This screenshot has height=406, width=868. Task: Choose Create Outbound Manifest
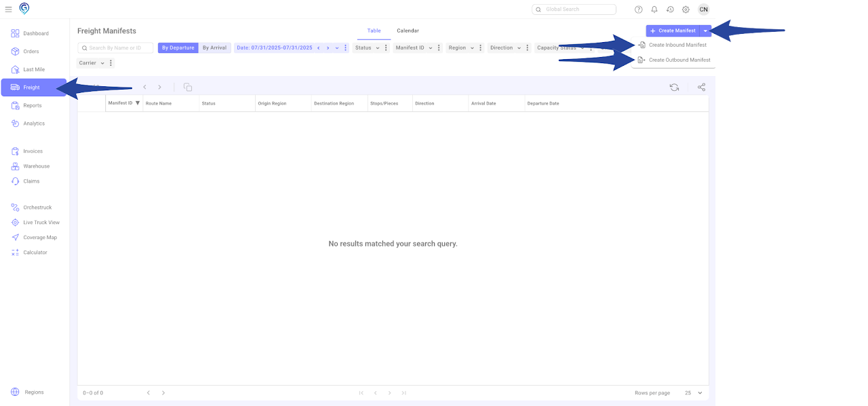(673, 60)
